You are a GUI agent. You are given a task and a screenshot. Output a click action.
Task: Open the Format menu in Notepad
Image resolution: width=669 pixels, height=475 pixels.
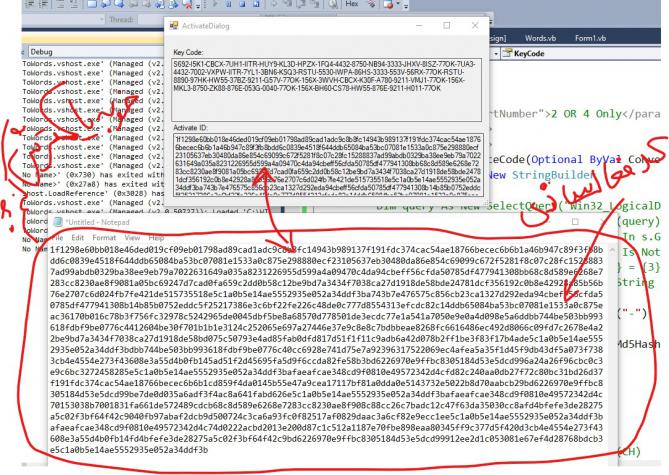click(x=104, y=238)
